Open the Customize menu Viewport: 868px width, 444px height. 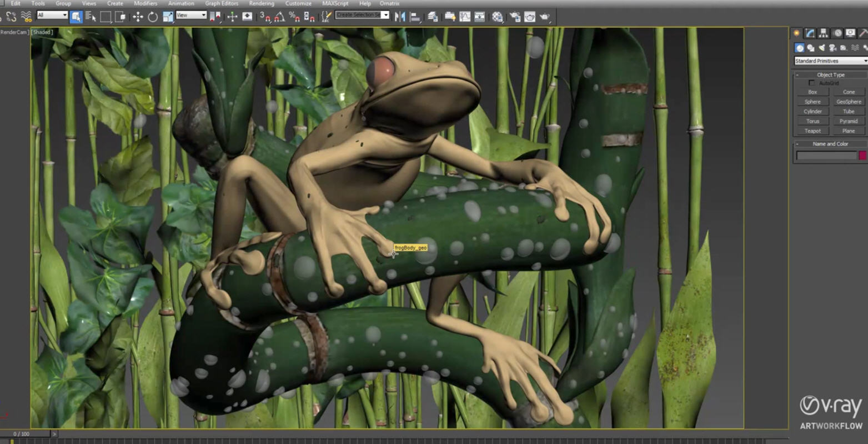(x=298, y=3)
